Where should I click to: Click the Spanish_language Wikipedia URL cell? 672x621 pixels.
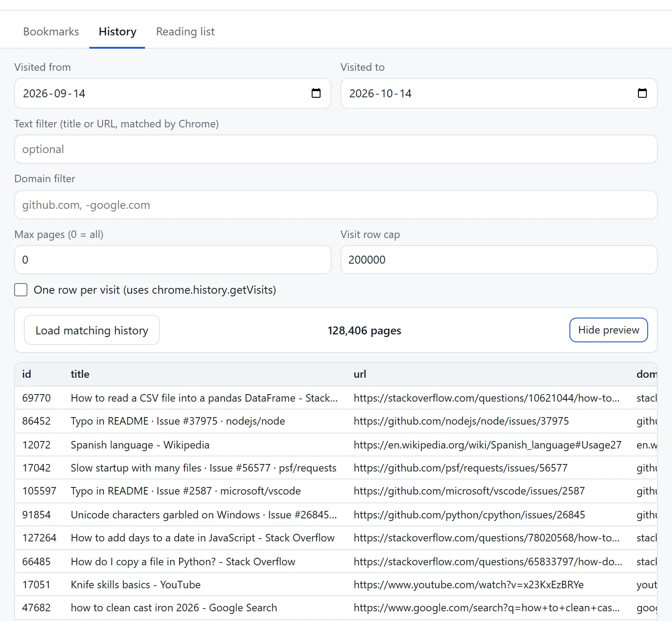[x=488, y=445]
